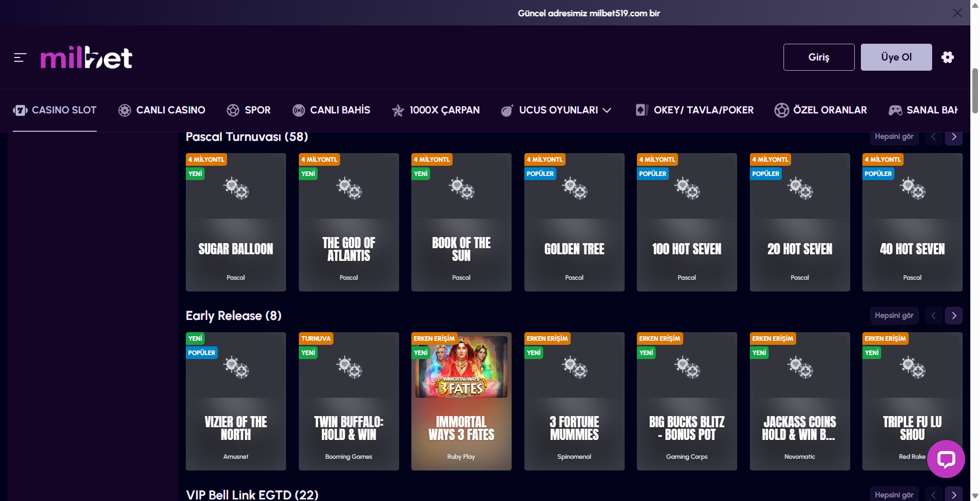Click the Güncel adresimiz milbet519.com banner text
The image size is (980, 501).
589,13
